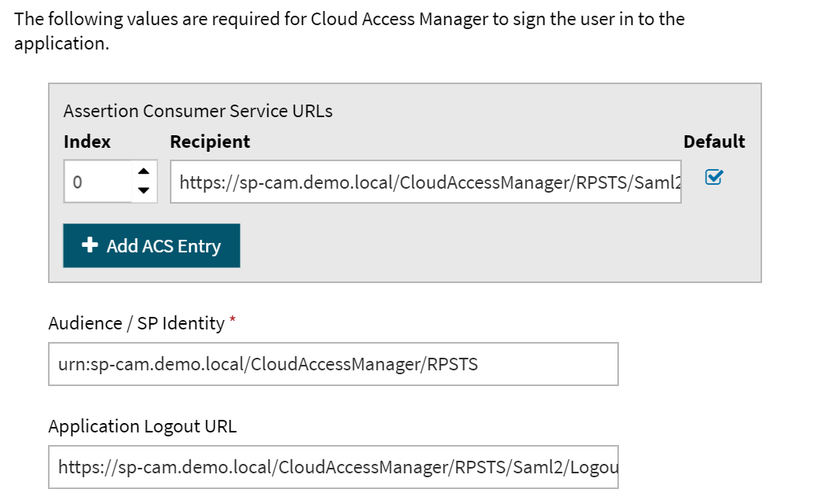Click the Add ACS Entry button
Viewport: 836px width, 504px height.
(x=152, y=245)
